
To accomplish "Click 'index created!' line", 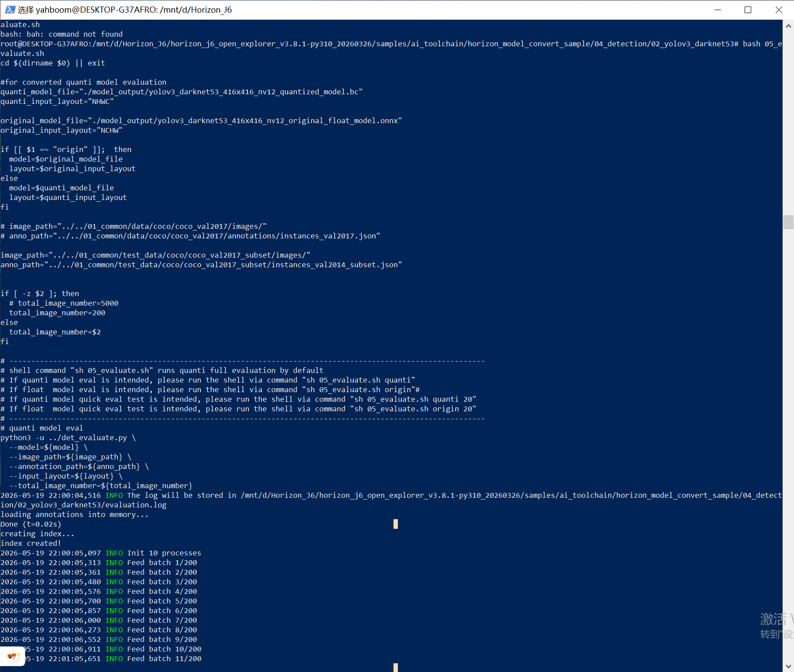I will coord(31,543).
